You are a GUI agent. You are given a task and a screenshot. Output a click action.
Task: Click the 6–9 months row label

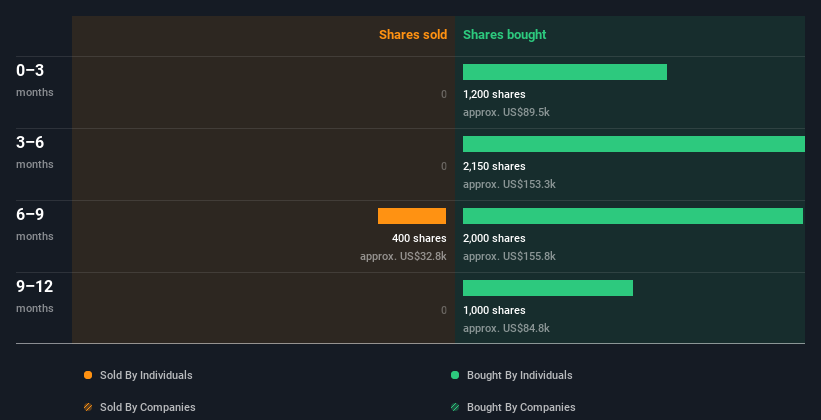35,224
